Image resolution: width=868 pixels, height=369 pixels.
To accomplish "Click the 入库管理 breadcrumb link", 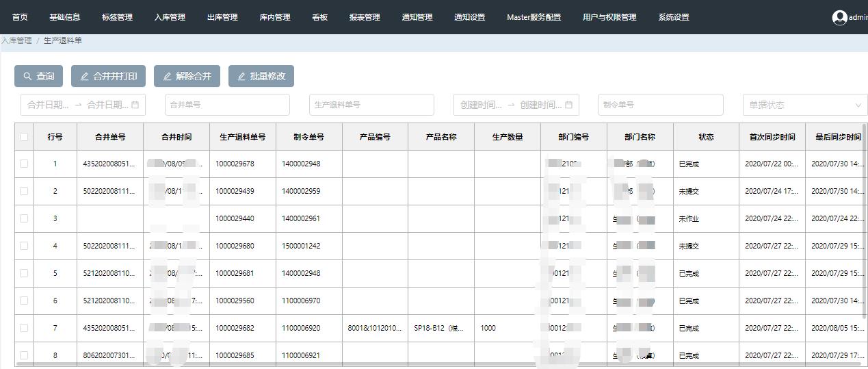I will (x=16, y=40).
